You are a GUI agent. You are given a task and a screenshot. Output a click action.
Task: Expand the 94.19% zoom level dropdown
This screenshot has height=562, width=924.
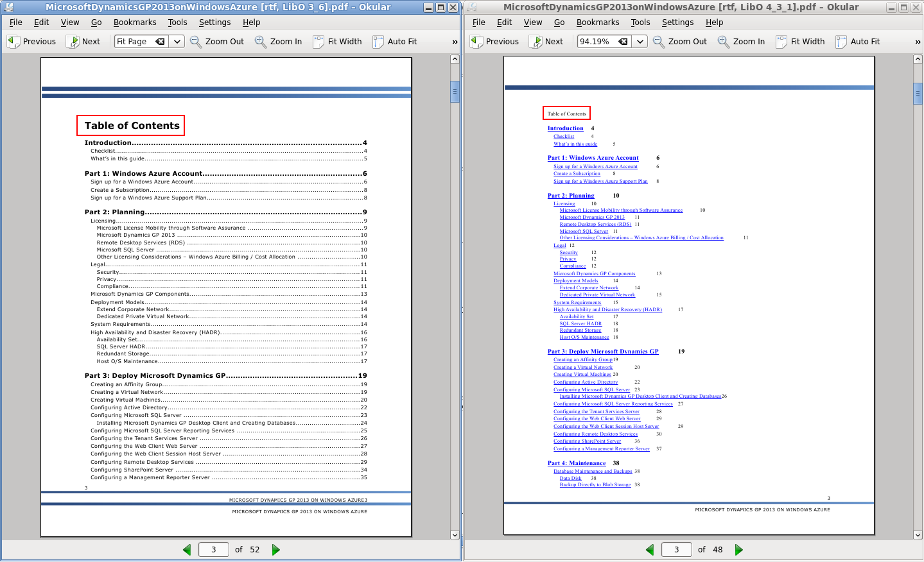(x=640, y=42)
